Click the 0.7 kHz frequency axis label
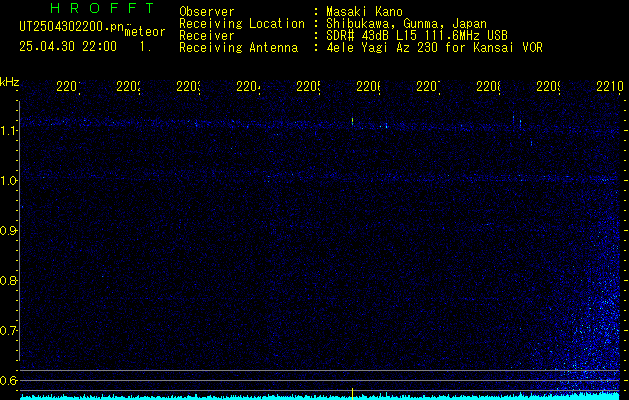The height and width of the screenshot is (400, 629). point(8,330)
